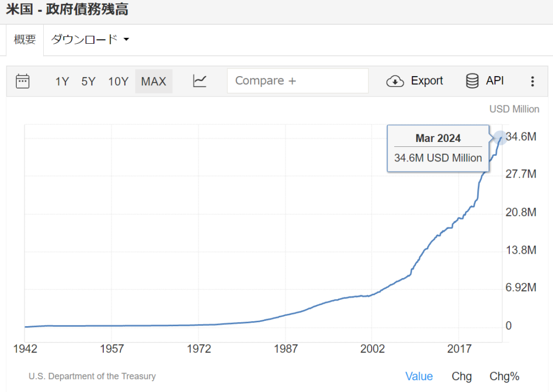Switch to the Chg% view

[504, 376]
